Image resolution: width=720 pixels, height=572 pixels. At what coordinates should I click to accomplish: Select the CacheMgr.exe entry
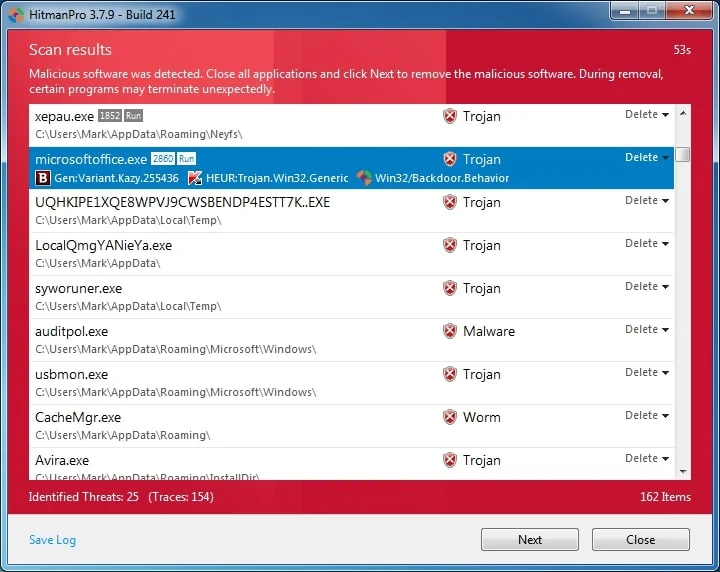78,417
